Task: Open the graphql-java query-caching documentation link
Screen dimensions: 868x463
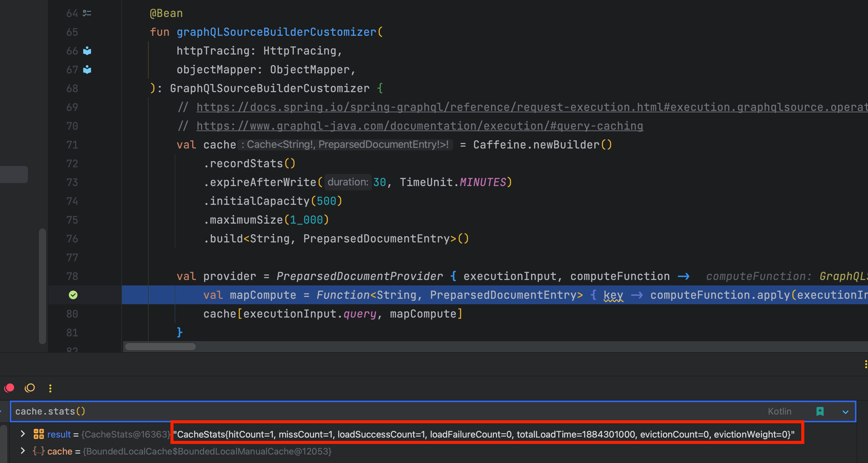Action: [x=419, y=126]
